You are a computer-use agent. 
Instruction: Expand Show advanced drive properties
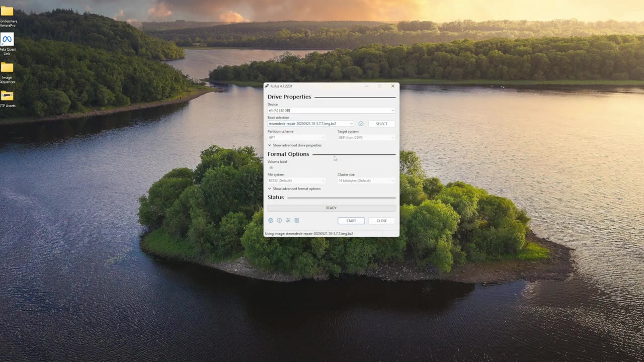[x=295, y=145]
